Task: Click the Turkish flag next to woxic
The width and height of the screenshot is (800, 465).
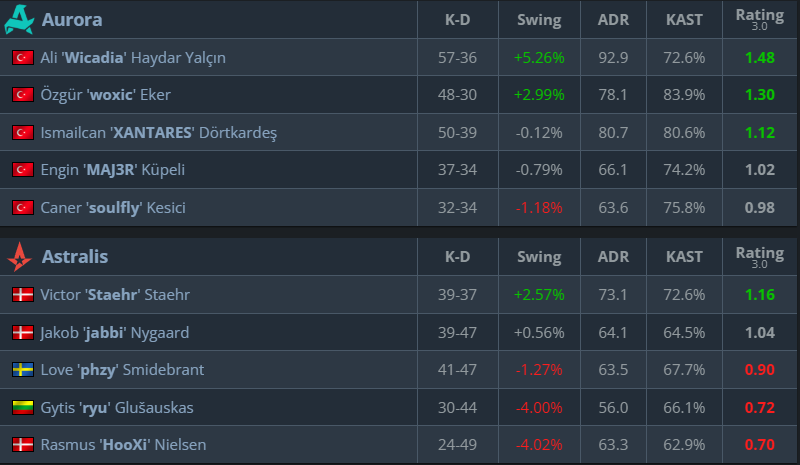Action: [22, 95]
